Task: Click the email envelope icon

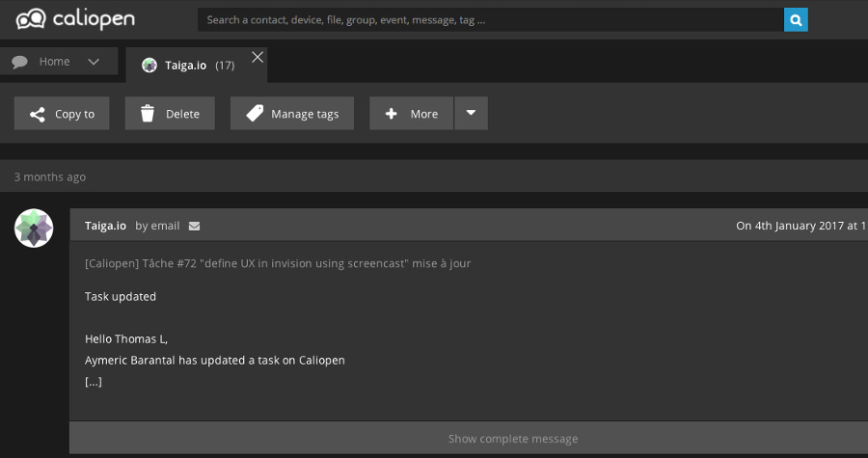Action: pyautogui.click(x=194, y=226)
